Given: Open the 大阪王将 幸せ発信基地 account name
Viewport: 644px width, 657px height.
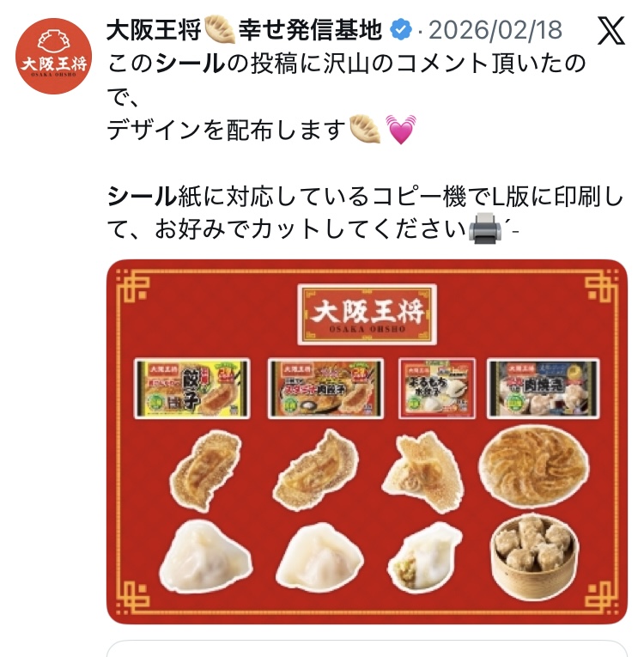Looking at the screenshot, I should click(244, 30).
